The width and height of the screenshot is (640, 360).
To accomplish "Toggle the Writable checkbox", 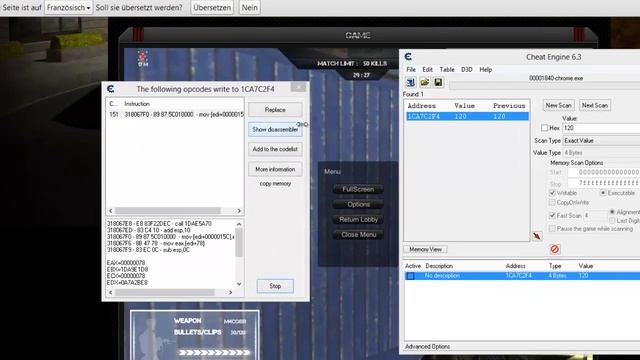I will coord(552,193).
